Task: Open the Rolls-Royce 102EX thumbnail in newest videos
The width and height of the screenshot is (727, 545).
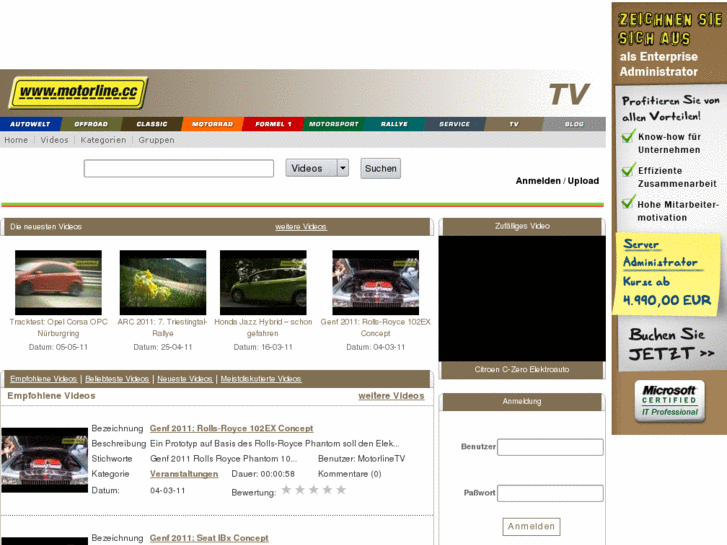Action: (x=376, y=282)
